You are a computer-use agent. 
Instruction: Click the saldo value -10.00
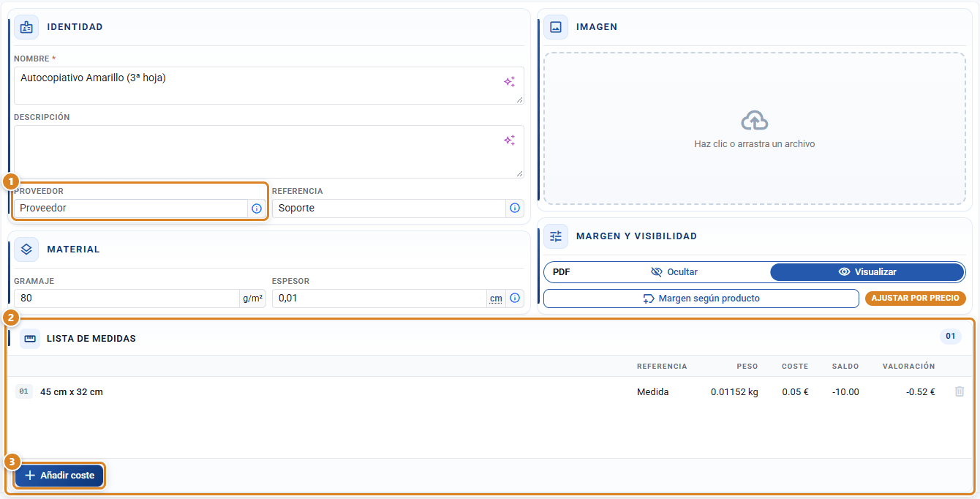[845, 392]
